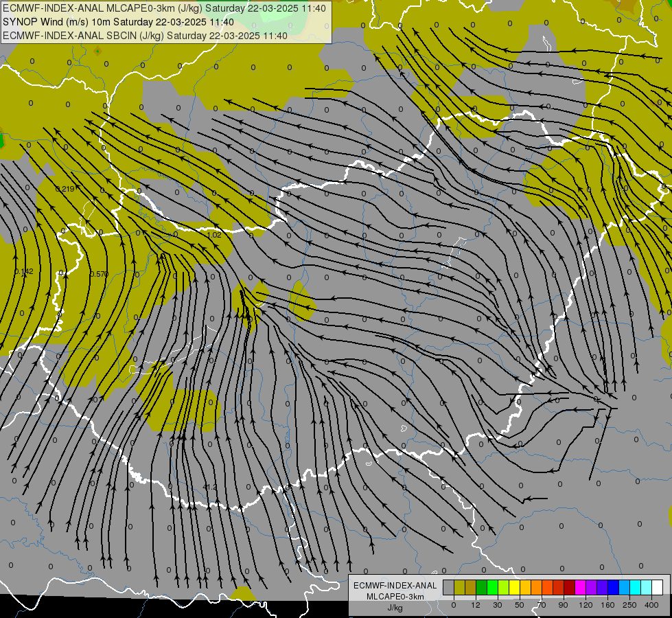The image size is (672, 618).
Task: Click the 1.02 map value
Action: [214, 235]
